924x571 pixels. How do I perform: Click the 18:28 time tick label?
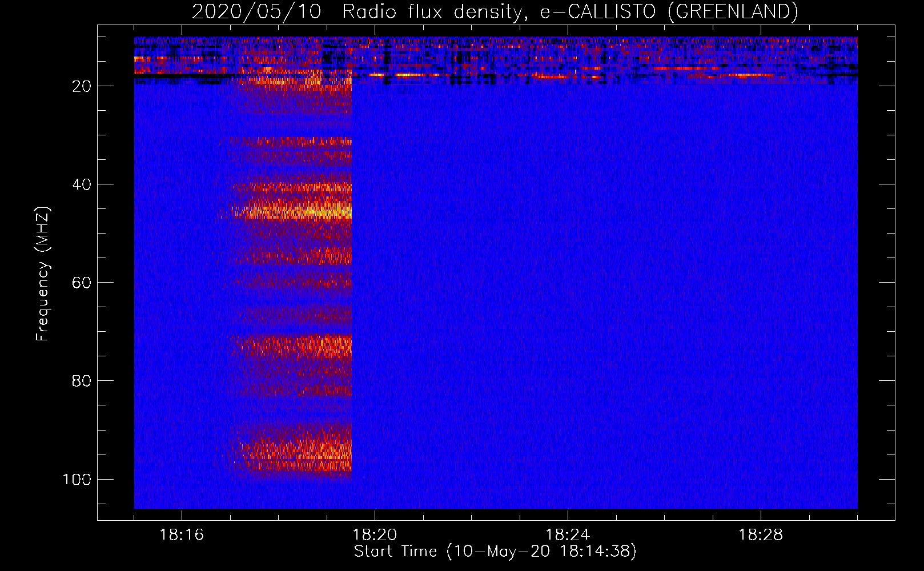(x=761, y=535)
